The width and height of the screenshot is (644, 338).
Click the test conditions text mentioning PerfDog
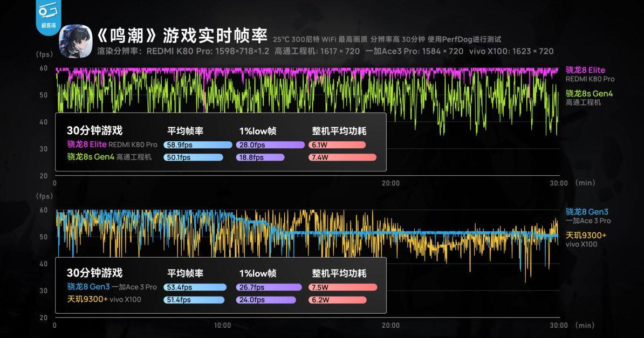387,39
